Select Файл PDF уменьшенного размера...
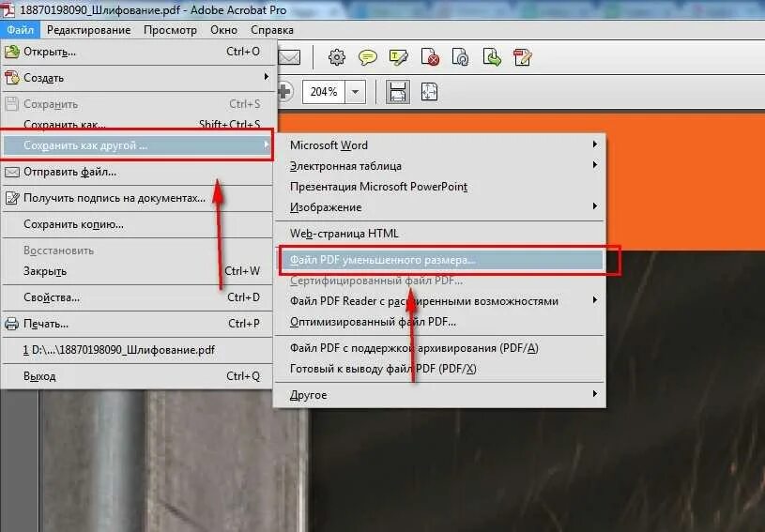Viewport: 765px width, 532px height. tap(440, 260)
